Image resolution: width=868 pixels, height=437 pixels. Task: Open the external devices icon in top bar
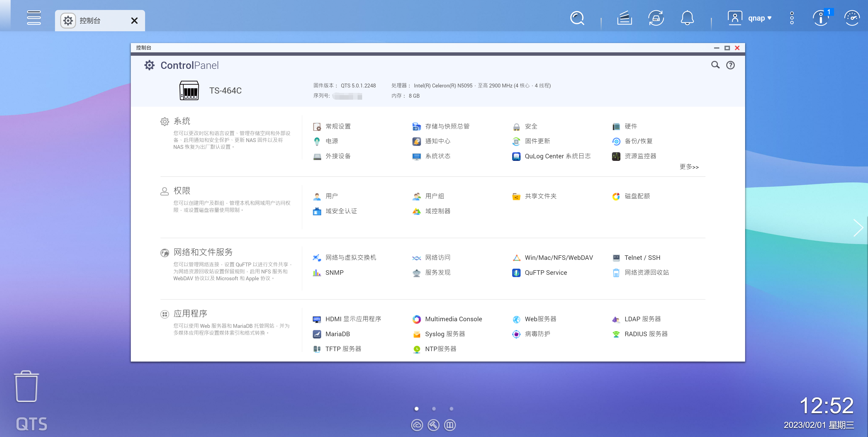[x=656, y=18]
